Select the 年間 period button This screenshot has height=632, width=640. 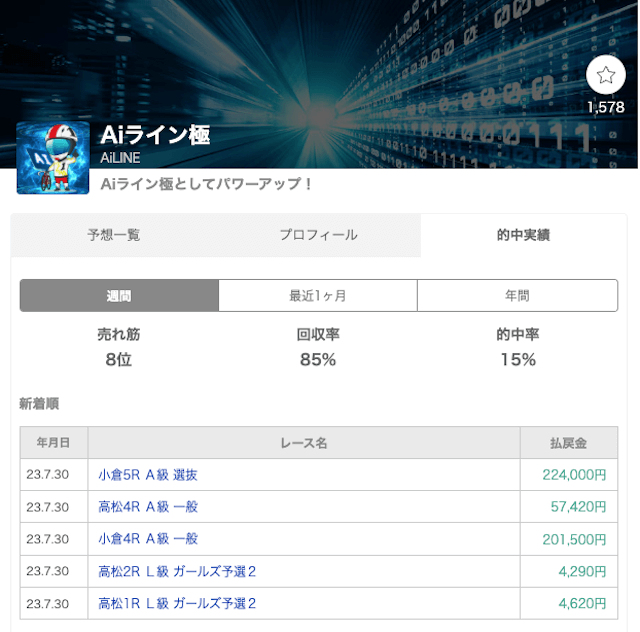(x=518, y=296)
